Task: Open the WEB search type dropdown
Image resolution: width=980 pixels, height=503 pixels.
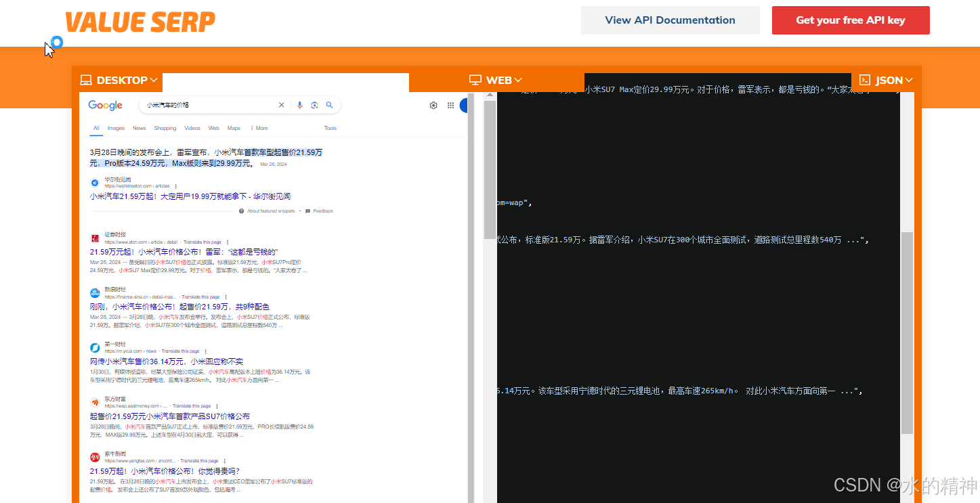Action: coord(496,80)
